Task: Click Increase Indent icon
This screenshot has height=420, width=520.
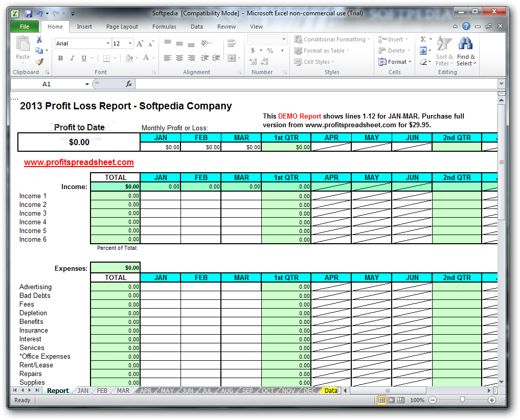Action: (216, 58)
